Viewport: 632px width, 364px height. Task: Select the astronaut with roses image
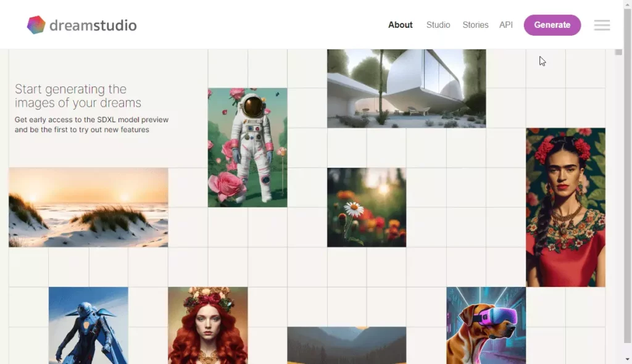247,147
